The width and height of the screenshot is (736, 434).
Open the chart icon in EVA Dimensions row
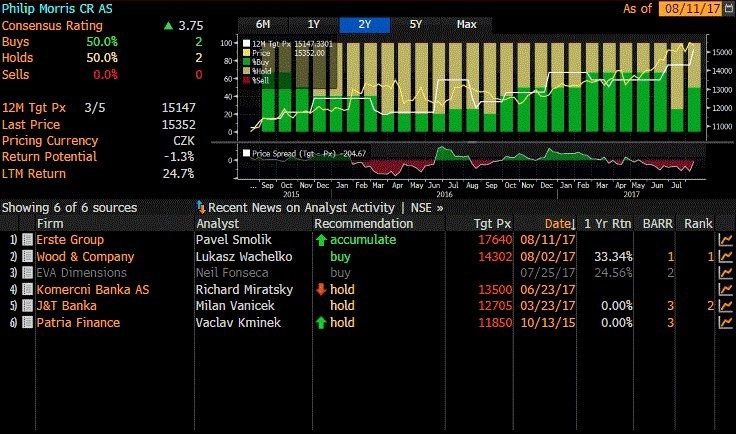725,273
